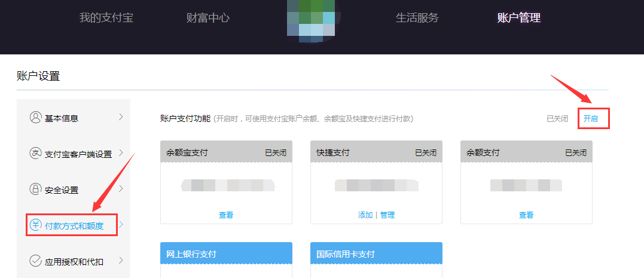Click the 付款方式和额度 yen icon
This screenshot has height=278, width=644.
[36, 225]
